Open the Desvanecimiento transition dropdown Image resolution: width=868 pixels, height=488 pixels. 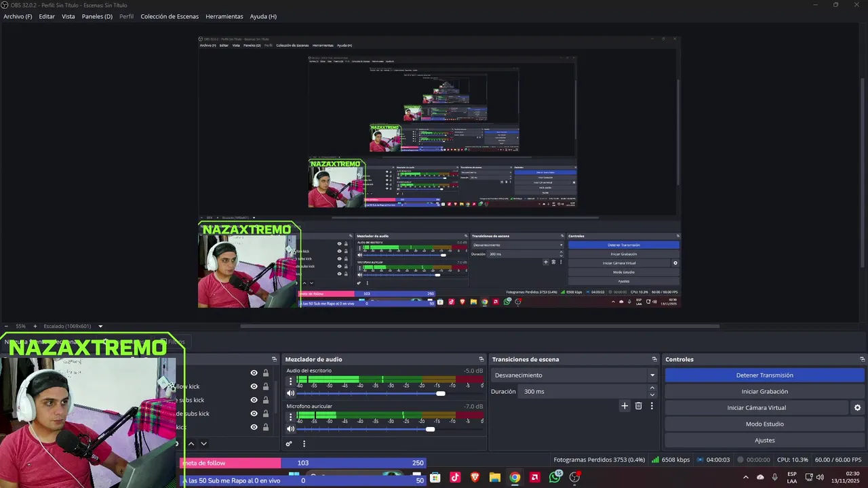coord(575,375)
